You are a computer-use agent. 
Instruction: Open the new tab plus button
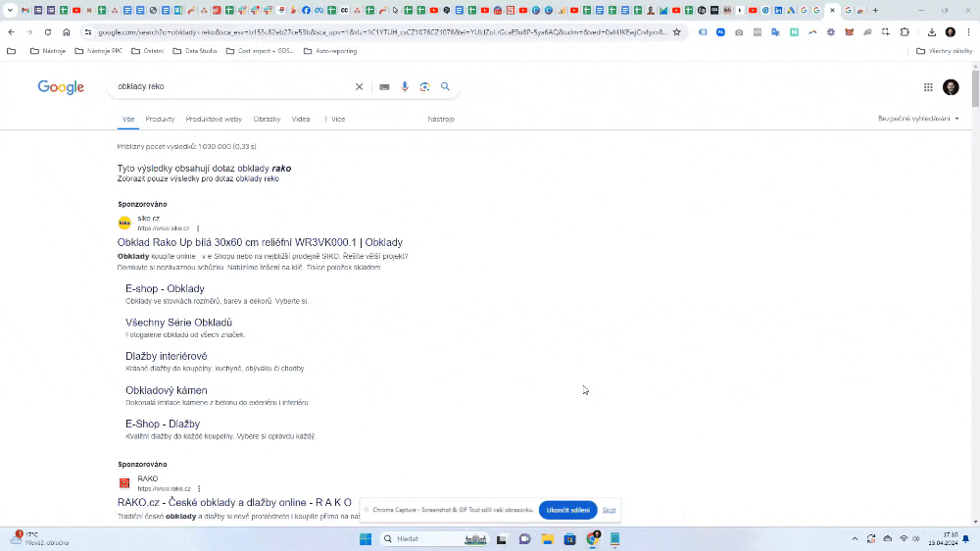pos(875,10)
